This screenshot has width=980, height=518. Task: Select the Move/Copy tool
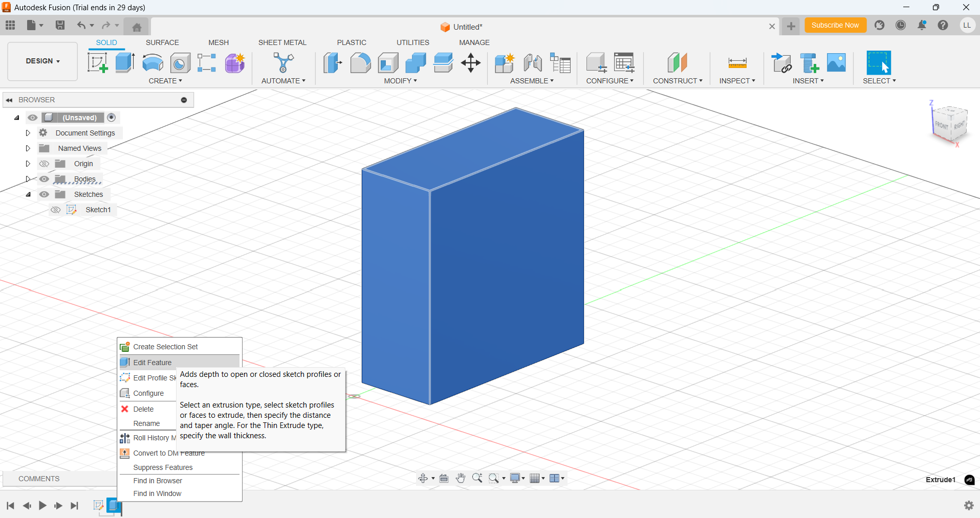[470, 63]
